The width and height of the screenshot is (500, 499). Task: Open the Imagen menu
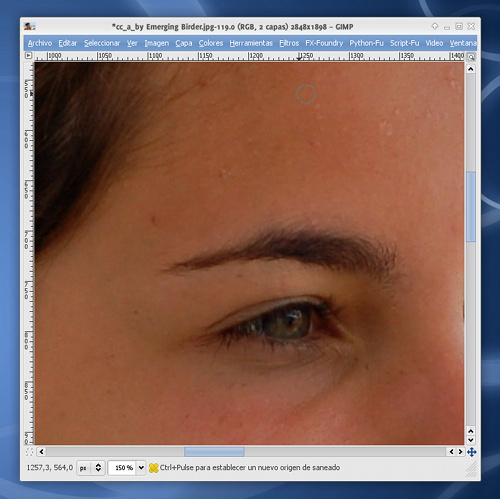[x=156, y=43]
